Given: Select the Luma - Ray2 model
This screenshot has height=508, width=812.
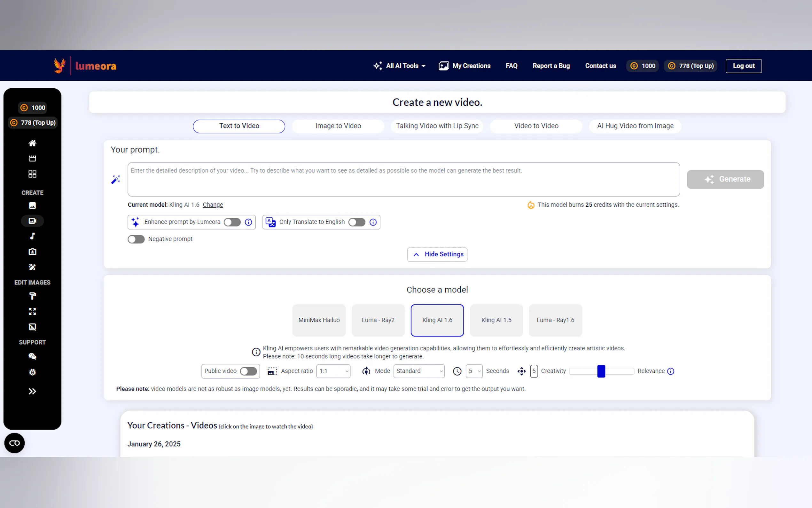Looking at the screenshot, I should coord(378,320).
